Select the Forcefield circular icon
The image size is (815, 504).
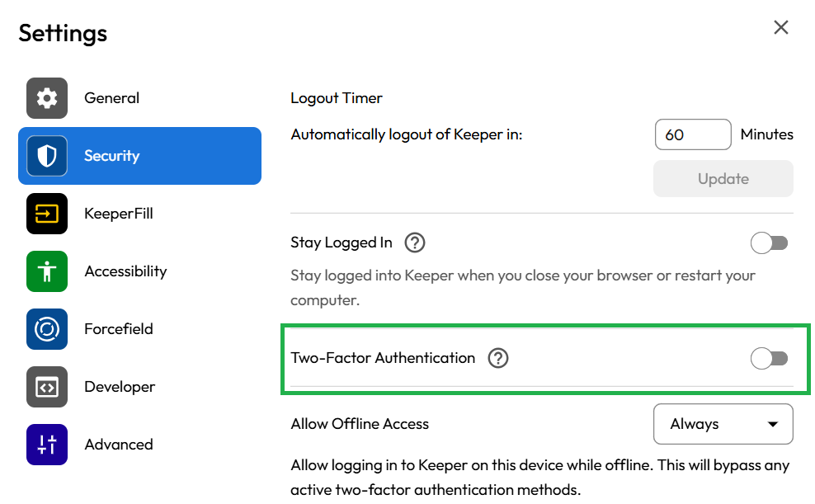(x=47, y=329)
